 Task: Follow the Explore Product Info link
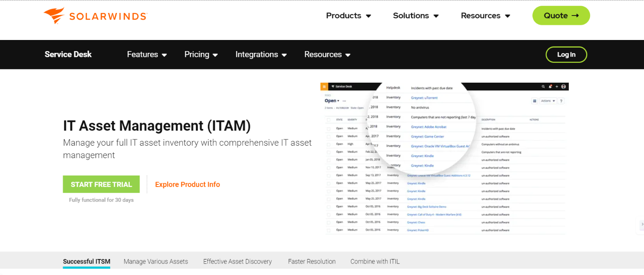(188, 184)
